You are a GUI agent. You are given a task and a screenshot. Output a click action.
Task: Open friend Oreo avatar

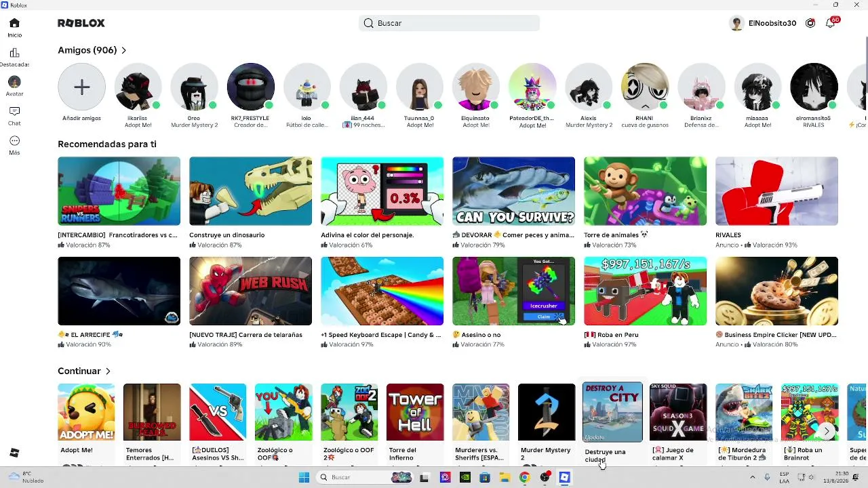coord(194,87)
